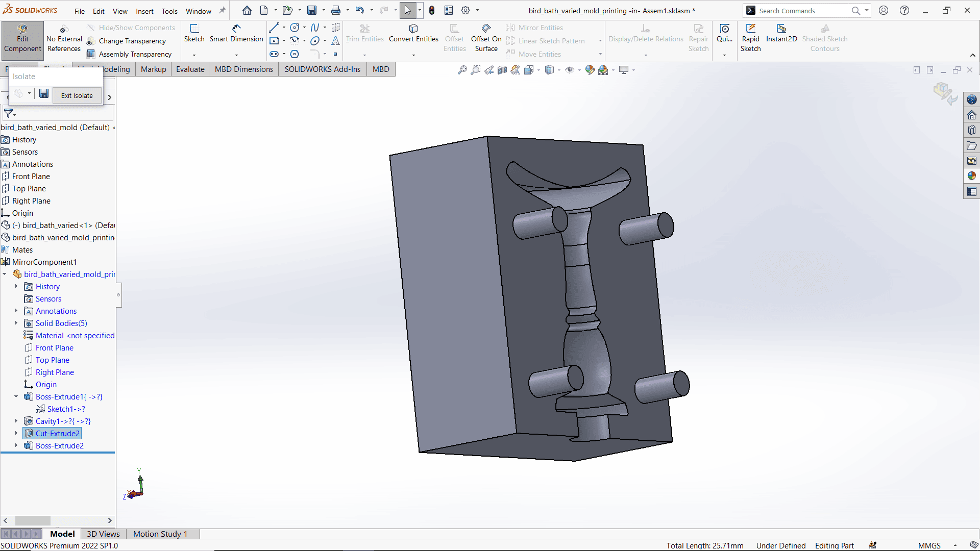Open Edit Appearance tool

pyautogui.click(x=590, y=70)
